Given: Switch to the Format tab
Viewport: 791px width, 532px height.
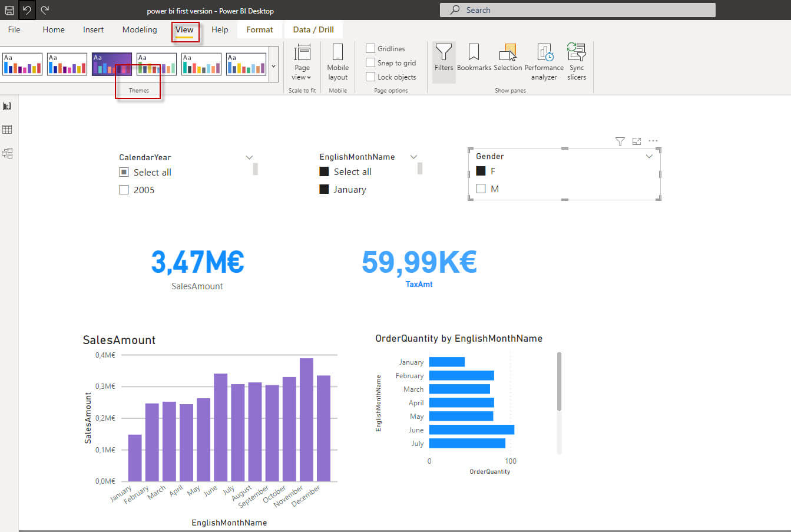Looking at the screenshot, I should (x=259, y=29).
